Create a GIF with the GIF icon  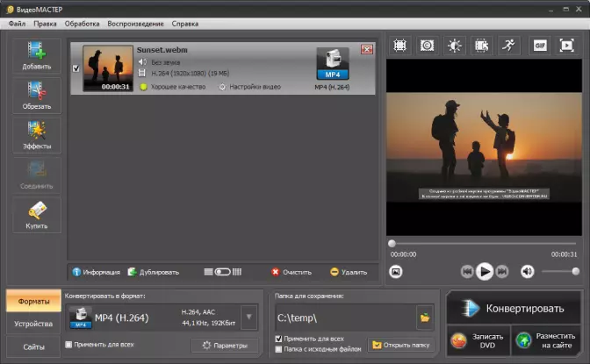(x=541, y=45)
